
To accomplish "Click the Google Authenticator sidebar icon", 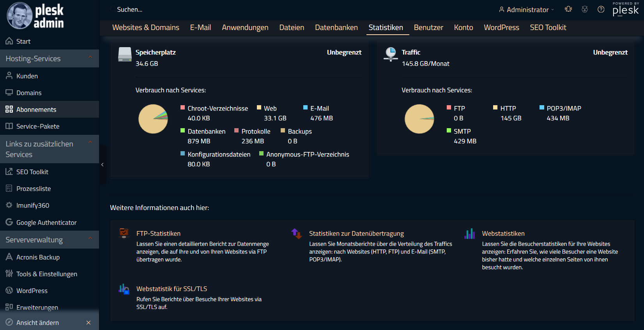I will [9, 222].
